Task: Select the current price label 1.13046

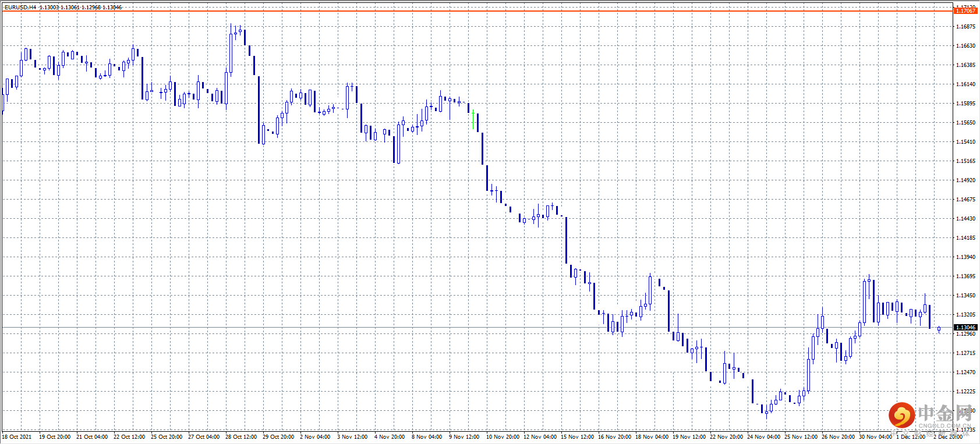Action: [965, 328]
